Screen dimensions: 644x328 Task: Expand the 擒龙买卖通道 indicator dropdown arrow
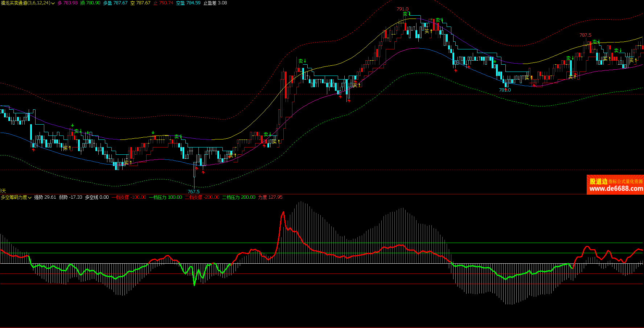pos(53,3)
